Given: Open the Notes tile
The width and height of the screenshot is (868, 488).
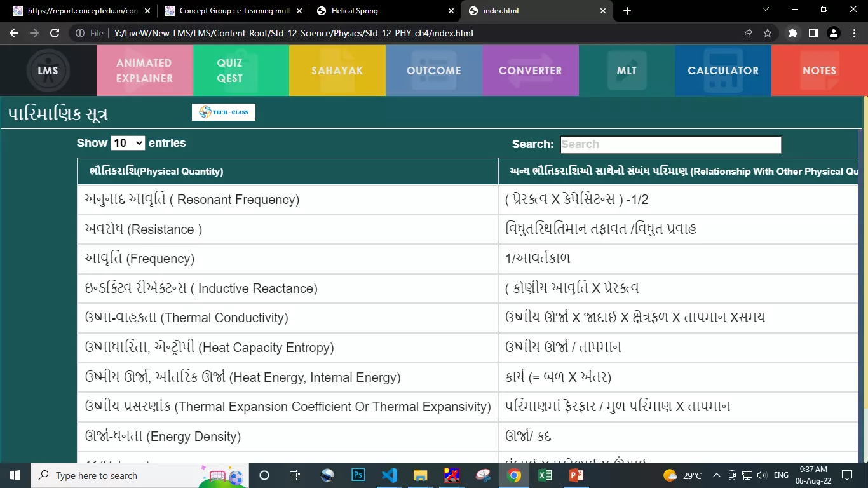Looking at the screenshot, I should click(819, 71).
